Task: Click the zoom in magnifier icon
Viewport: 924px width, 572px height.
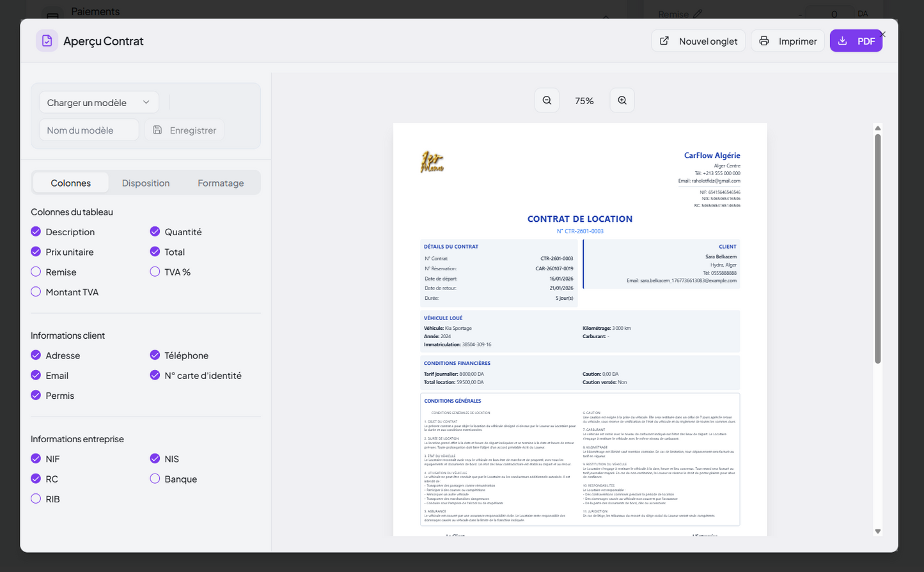Action: (622, 100)
